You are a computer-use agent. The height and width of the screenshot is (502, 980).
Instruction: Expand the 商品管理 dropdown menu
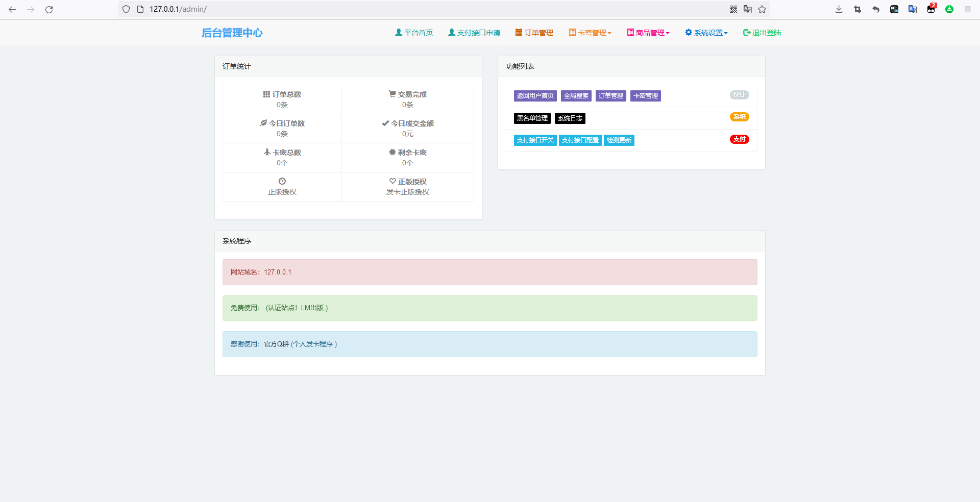648,33
